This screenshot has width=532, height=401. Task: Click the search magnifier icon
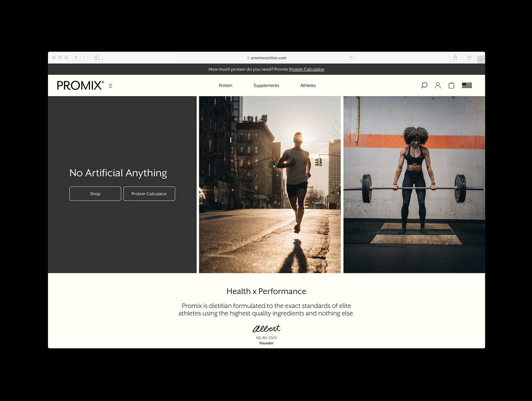pos(424,85)
